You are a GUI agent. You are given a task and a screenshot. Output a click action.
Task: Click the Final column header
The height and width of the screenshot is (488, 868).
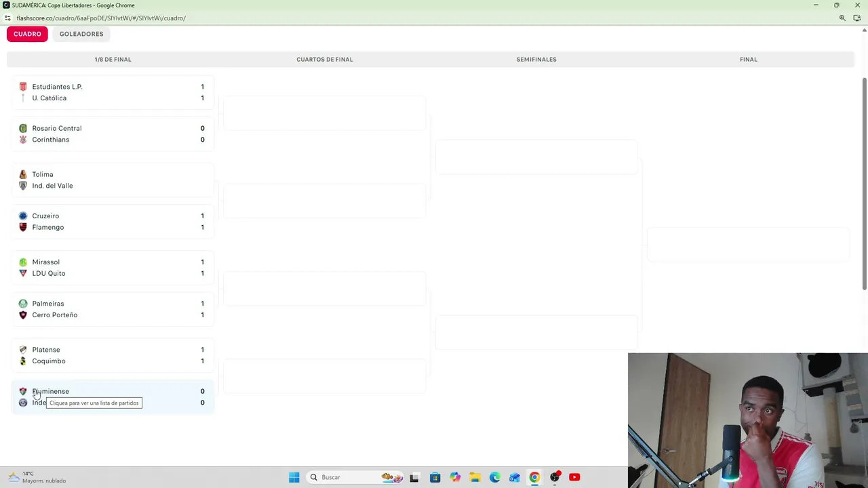749,60
